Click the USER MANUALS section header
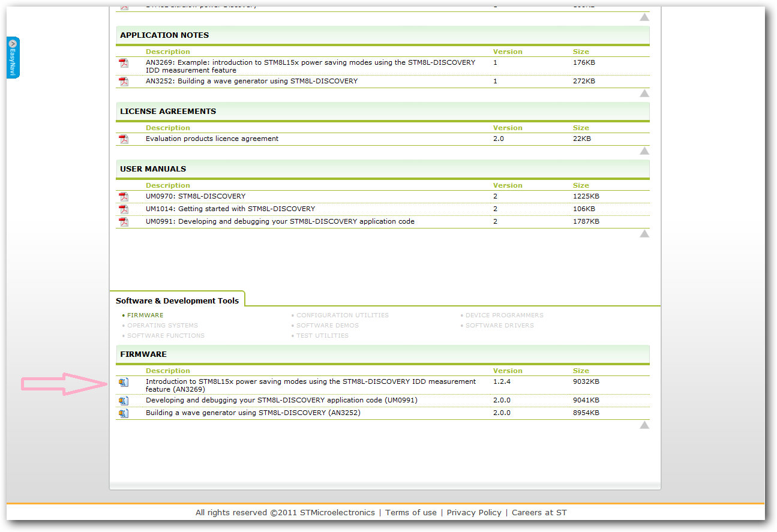The height and width of the screenshot is (532, 777). (383, 169)
